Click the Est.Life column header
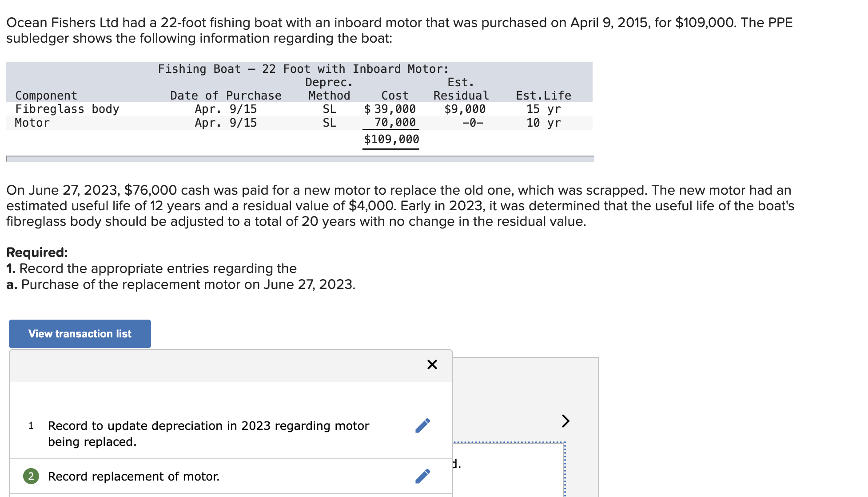Viewport: 868px width, 497px height. click(543, 96)
